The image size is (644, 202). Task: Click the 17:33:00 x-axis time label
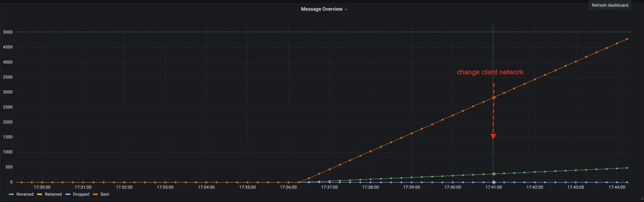[x=165, y=187]
